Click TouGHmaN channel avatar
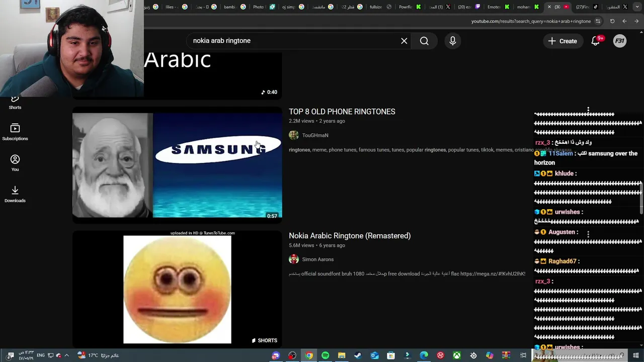This screenshot has height=362, width=644. pyautogui.click(x=294, y=135)
